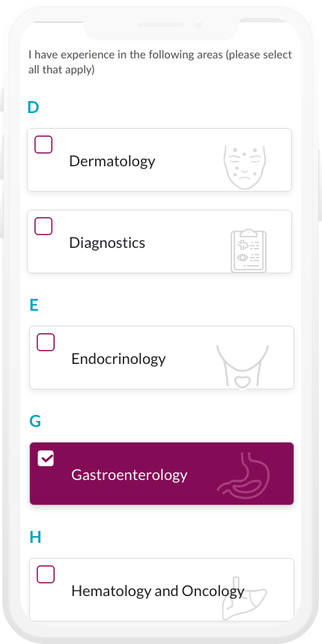This screenshot has height=644, width=322.
Task: Click the Endocrinology neck and thyroid icon
Action: (x=243, y=366)
